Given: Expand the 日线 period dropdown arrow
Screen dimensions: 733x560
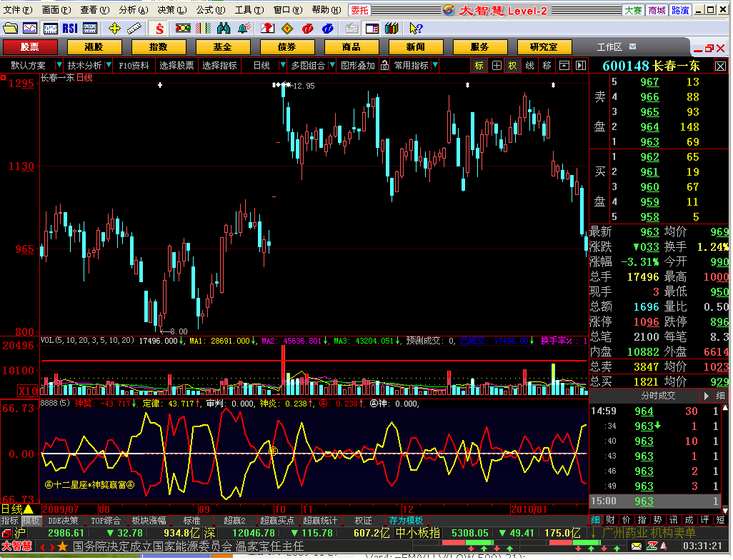Looking at the screenshot, I should pyautogui.click(x=282, y=65).
